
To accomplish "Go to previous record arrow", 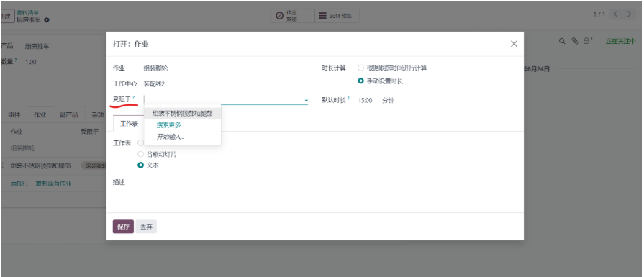I will pos(615,14).
